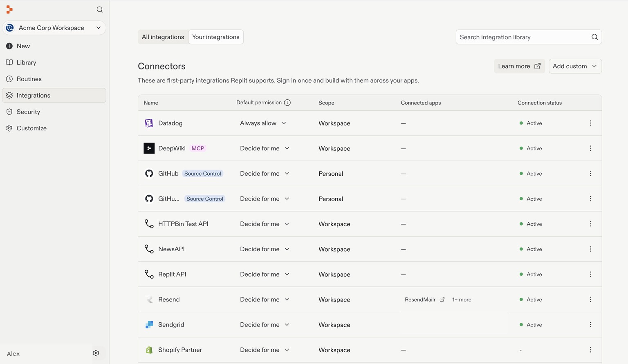Open the Shopify Partner three-dot menu

click(x=590, y=350)
